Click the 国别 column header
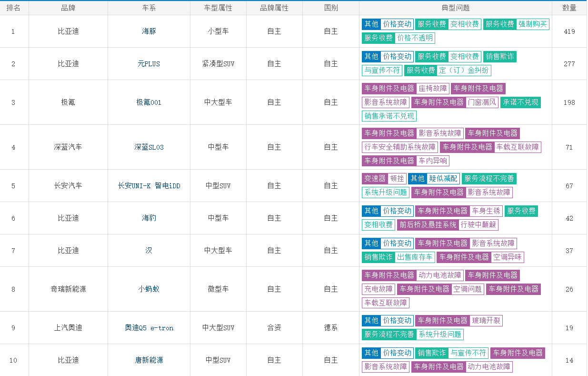588x376 pixels. (x=331, y=8)
